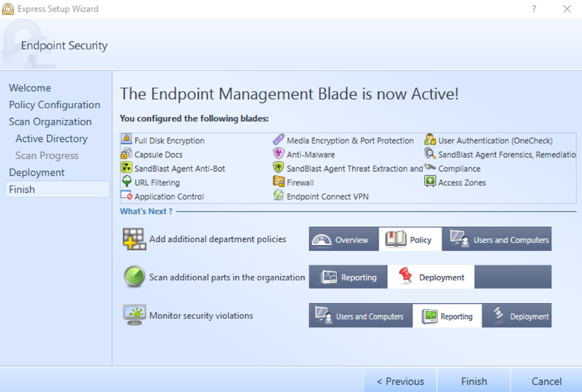Click the Express Setup Wizard title bar icon

point(8,9)
